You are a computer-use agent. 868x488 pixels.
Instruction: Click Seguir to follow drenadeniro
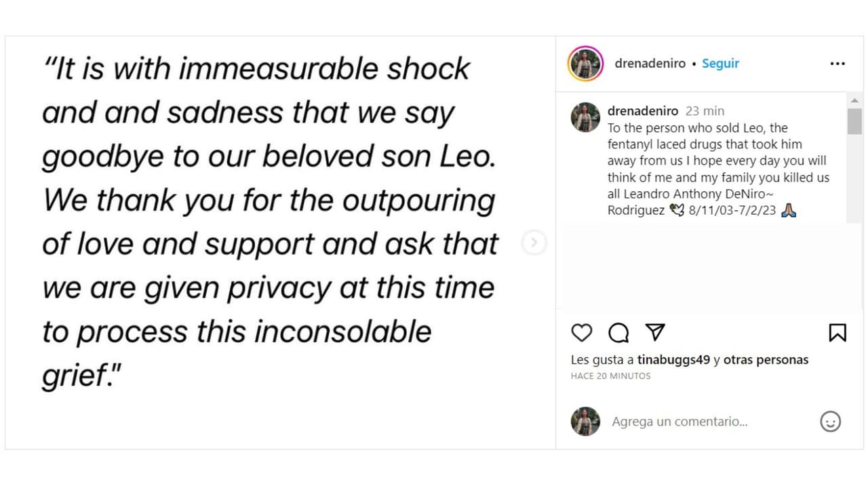click(x=720, y=63)
